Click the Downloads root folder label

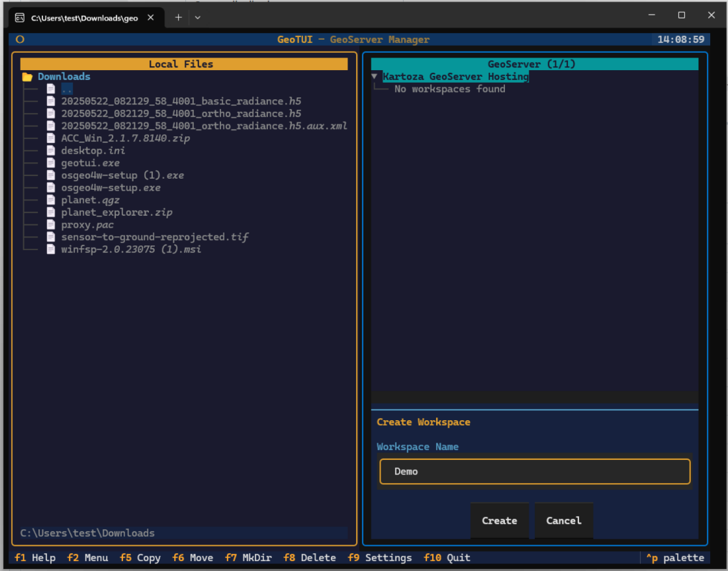(64, 77)
